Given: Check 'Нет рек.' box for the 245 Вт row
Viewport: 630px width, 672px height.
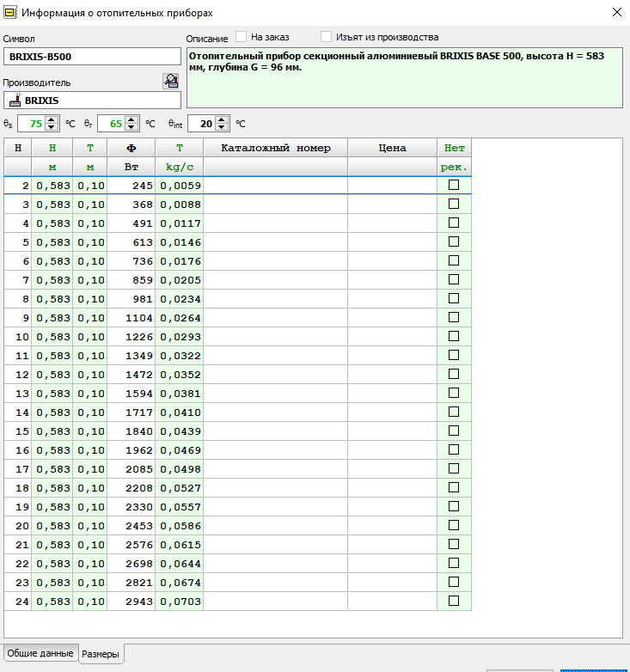Looking at the screenshot, I should [454, 185].
